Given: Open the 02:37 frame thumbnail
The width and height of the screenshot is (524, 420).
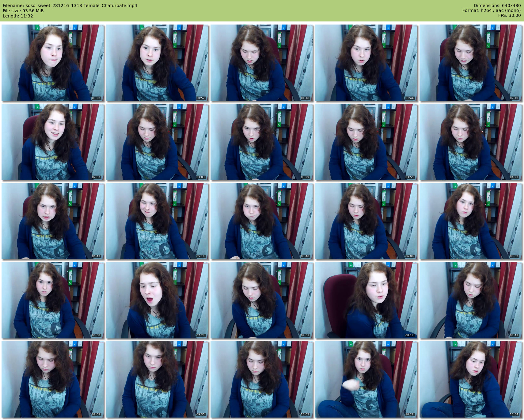Looking at the screenshot, I should pos(53,142).
